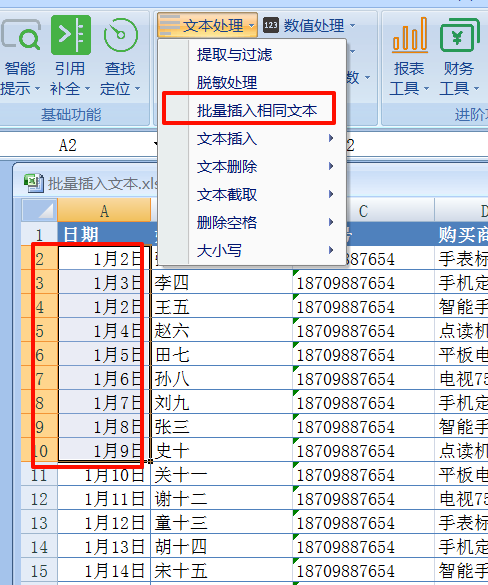Open the 查找定位 dropdown arrow
This screenshot has width=488, height=585.
pos(137,89)
